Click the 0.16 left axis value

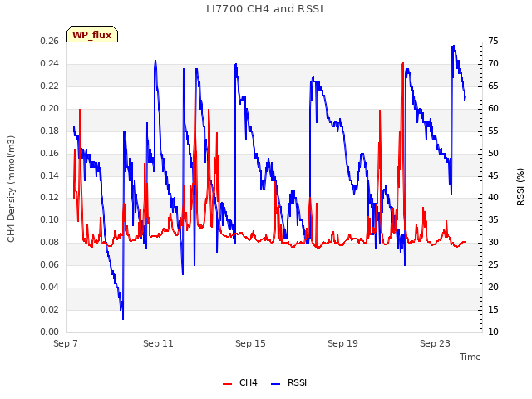[50, 153]
